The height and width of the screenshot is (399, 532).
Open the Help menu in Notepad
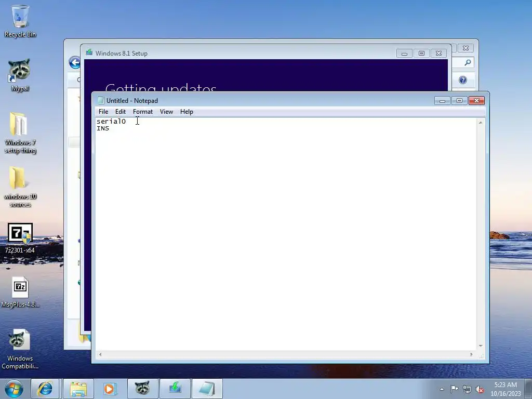click(x=187, y=112)
